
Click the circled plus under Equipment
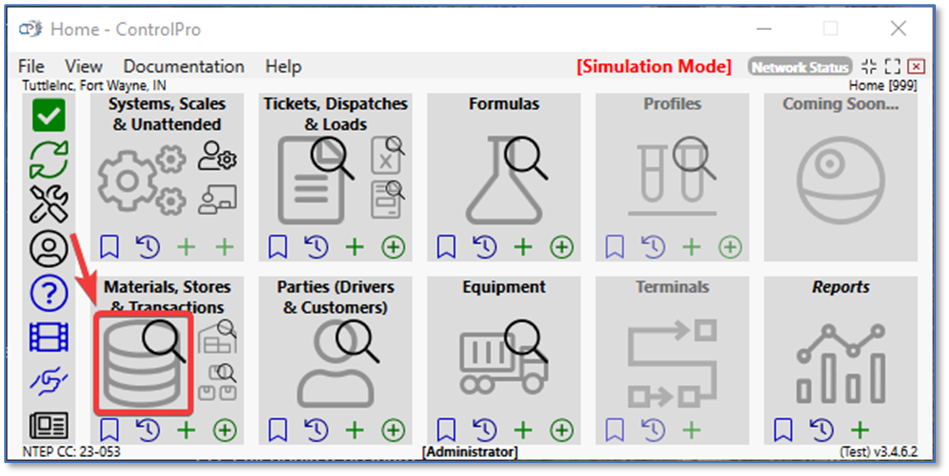[562, 430]
